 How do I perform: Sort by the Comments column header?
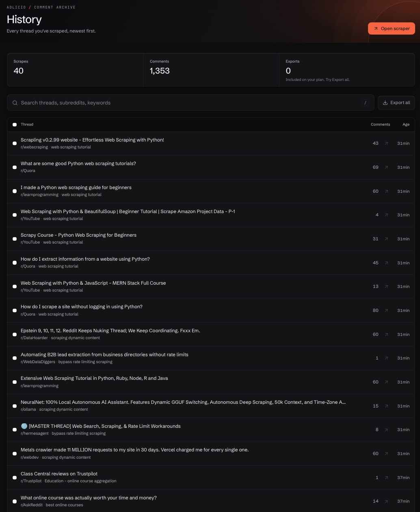pyautogui.click(x=380, y=124)
